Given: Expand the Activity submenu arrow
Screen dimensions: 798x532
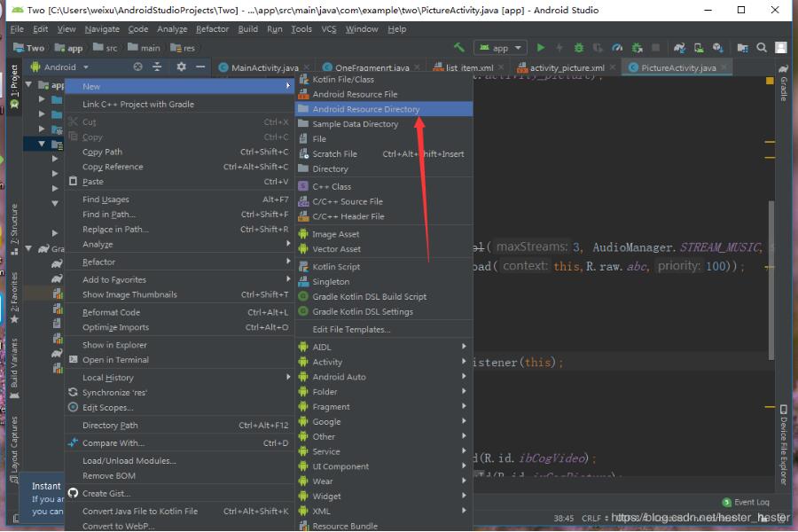Looking at the screenshot, I should (x=464, y=362).
